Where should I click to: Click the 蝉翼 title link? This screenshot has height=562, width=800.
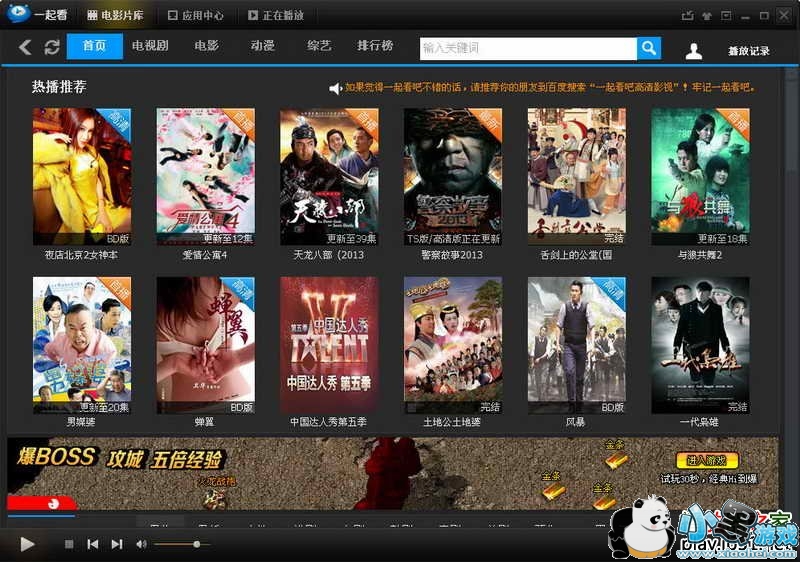click(x=204, y=422)
